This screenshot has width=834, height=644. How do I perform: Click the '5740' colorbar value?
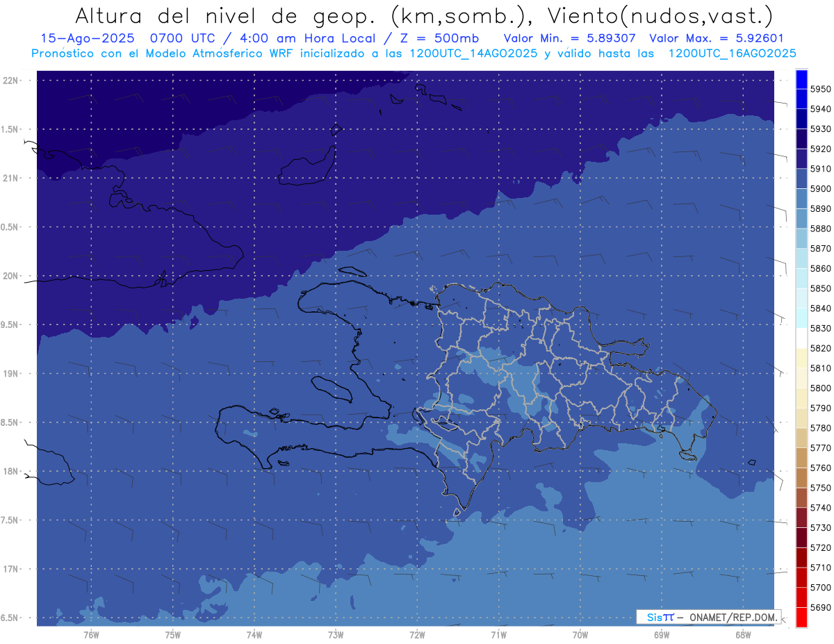[x=821, y=508]
